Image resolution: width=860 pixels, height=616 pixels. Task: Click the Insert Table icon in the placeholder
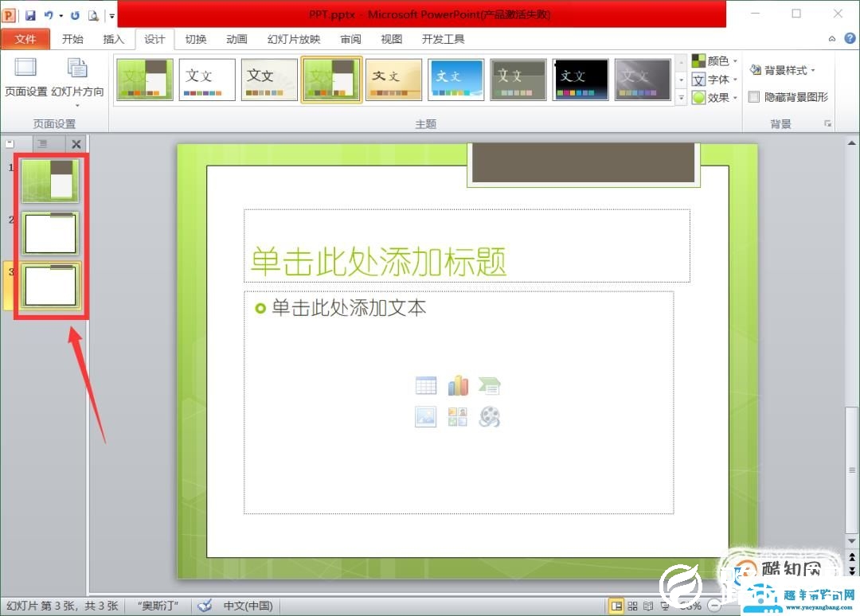[x=426, y=384]
